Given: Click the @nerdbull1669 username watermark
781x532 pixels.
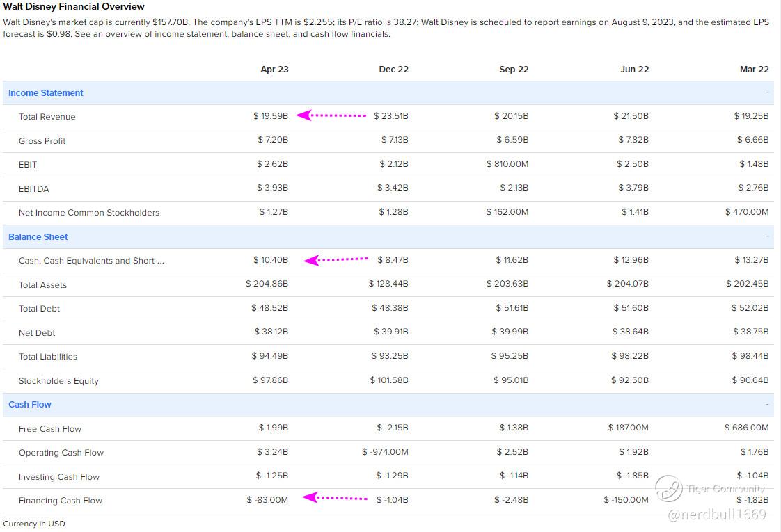Looking at the screenshot, I should pyautogui.click(x=716, y=515).
